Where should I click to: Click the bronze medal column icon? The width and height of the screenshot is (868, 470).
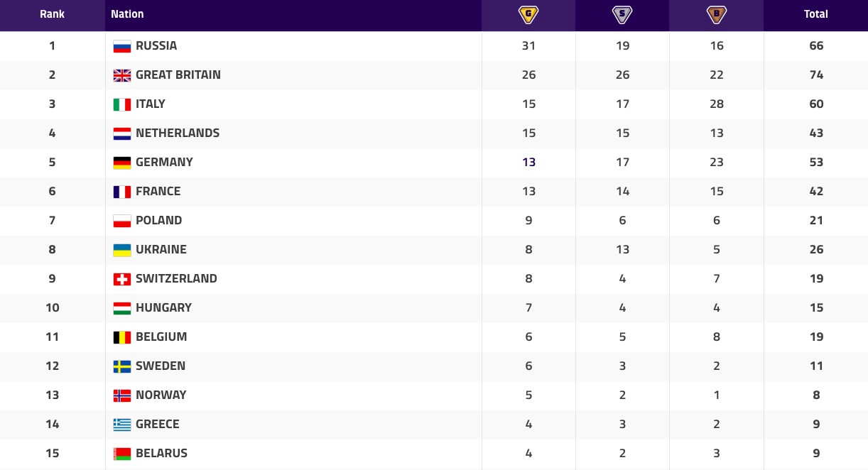tap(716, 14)
